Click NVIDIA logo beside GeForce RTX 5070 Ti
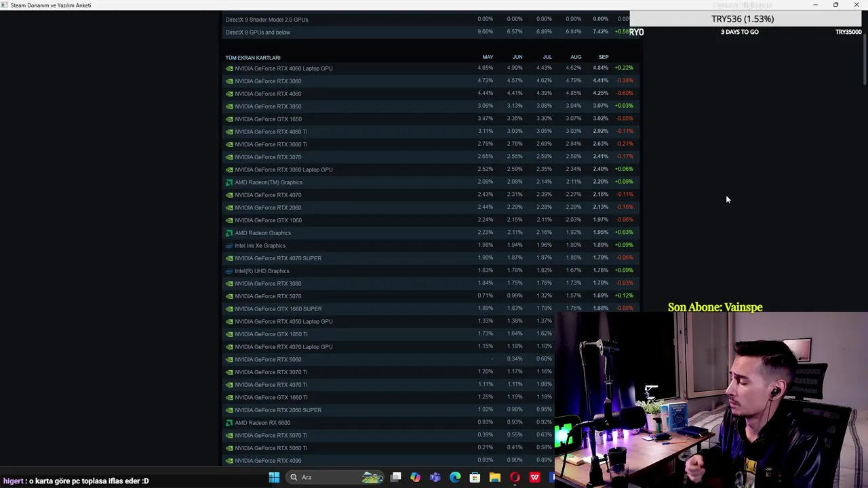 click(x=229, y=436)
